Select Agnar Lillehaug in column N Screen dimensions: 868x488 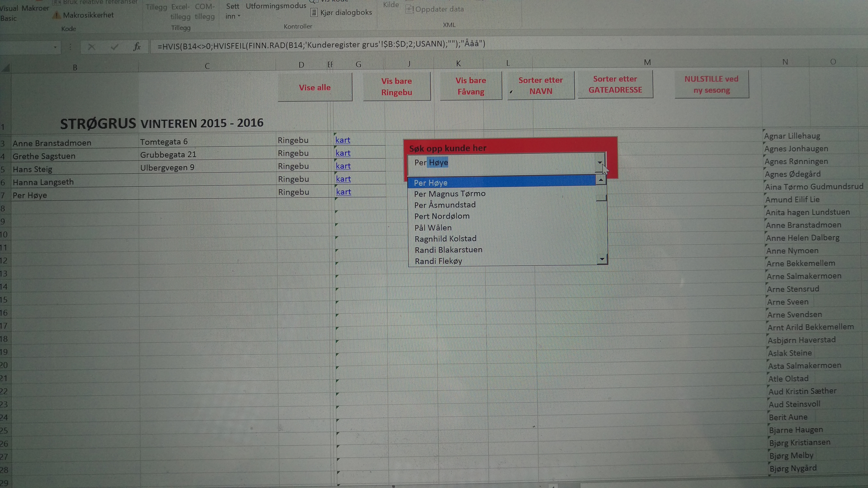pyautogui.click(x=792, y=136)
